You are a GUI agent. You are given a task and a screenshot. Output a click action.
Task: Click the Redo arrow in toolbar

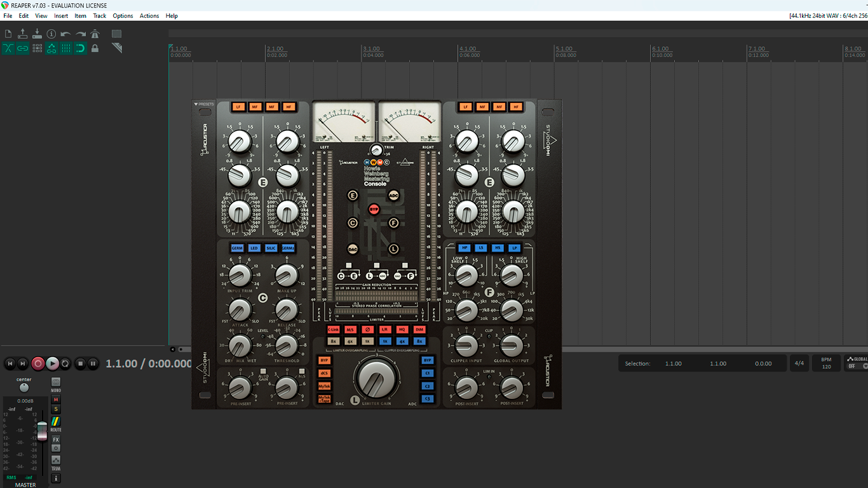[x=80, y=34]
